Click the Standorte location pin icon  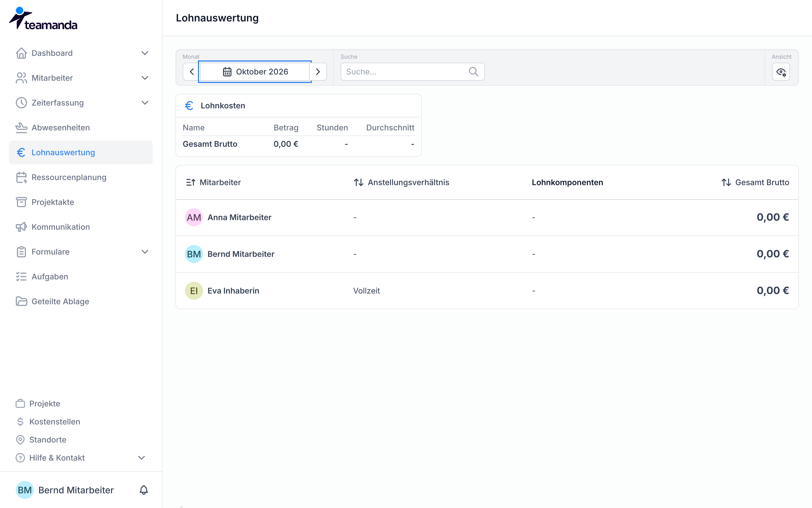click(x=20, y=440)
